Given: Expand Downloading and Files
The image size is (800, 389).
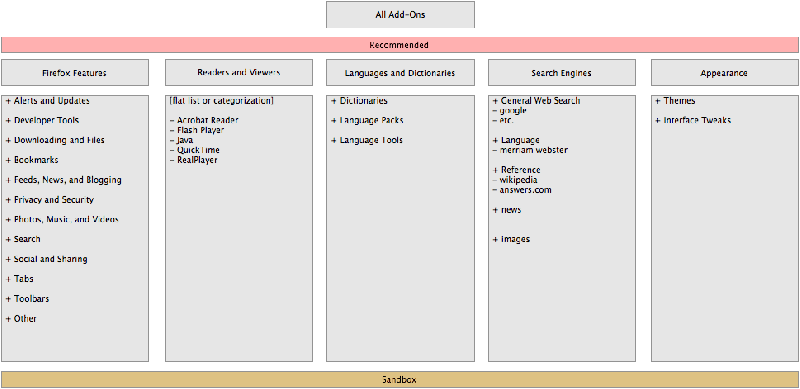Looking at the screenshot, I should pyautogui.click(x=55, y=140).
